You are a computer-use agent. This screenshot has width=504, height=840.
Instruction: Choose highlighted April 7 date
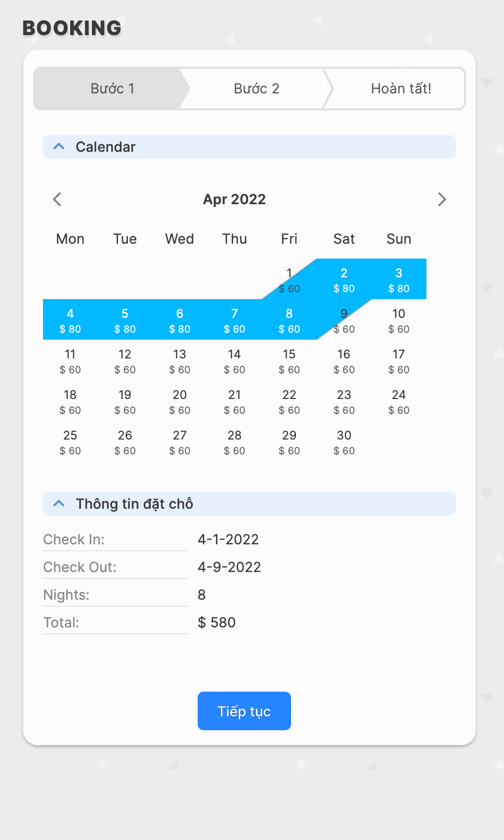235,320
